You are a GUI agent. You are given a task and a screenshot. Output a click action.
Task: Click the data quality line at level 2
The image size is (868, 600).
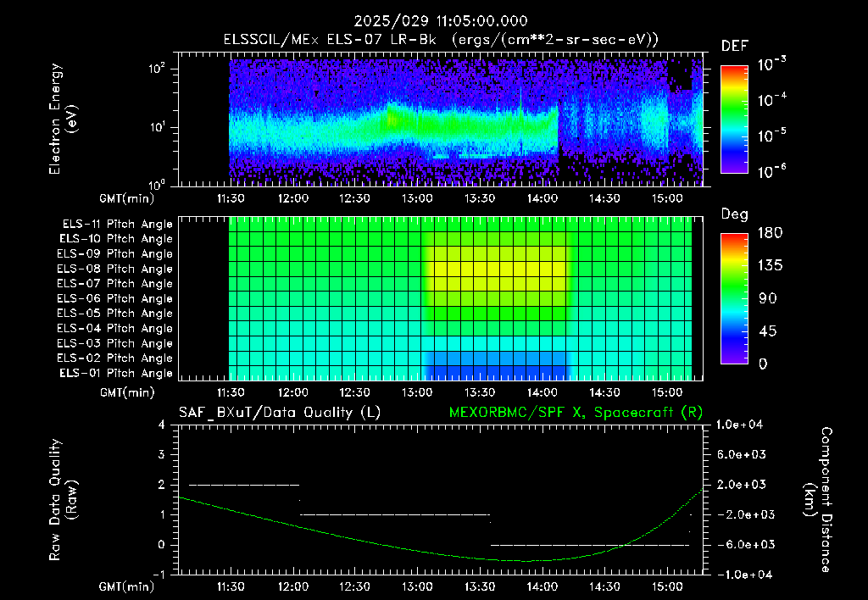pyautogui.click(x=244, y=485)
